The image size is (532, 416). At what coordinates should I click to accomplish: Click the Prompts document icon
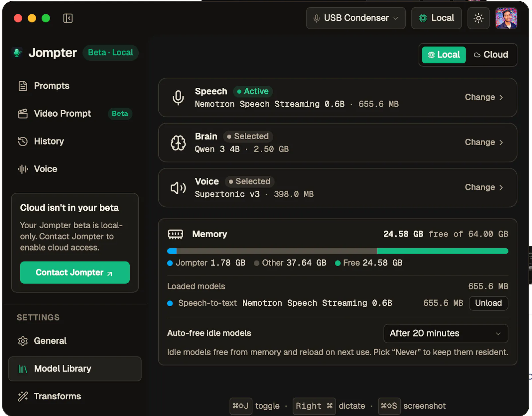(23, 86)
